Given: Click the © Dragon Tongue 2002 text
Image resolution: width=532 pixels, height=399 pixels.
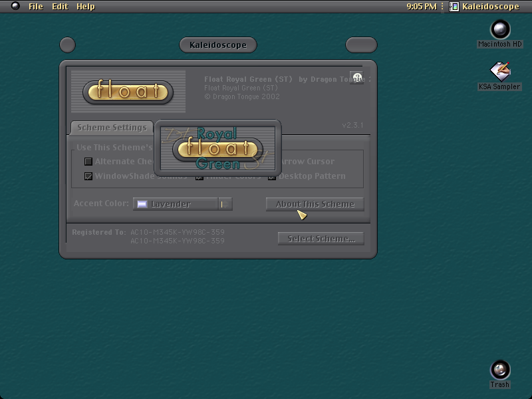Looking at the screenshot, I should 242,96.
